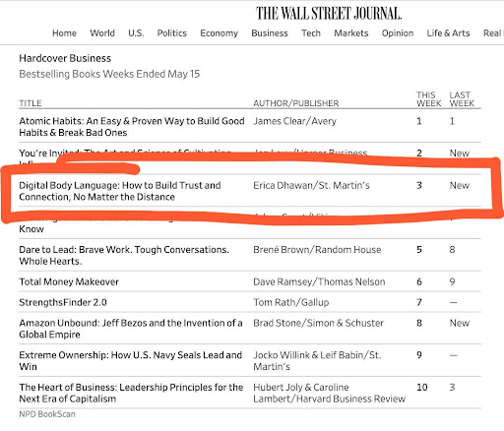Click rank 3 for Digital Body Language

tap(419, 186)
